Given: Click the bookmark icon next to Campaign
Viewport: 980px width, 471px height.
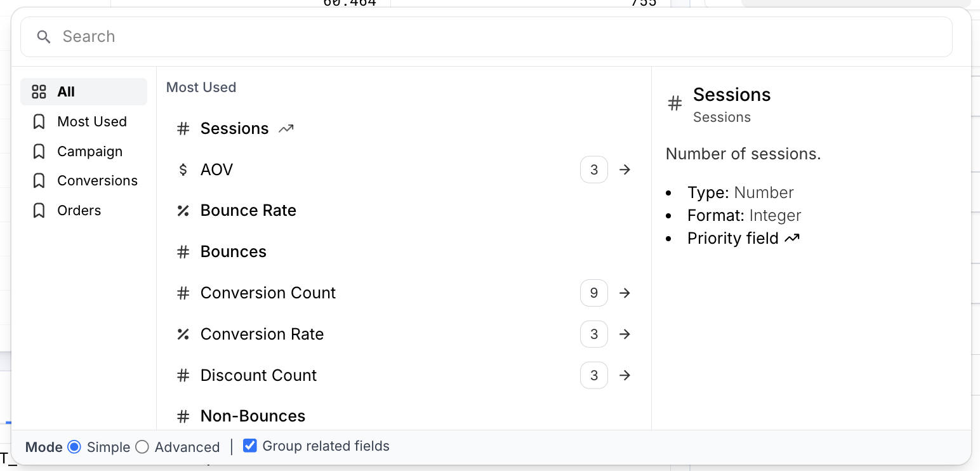Looking at the screenshot, I should click(x=39, y=151).
